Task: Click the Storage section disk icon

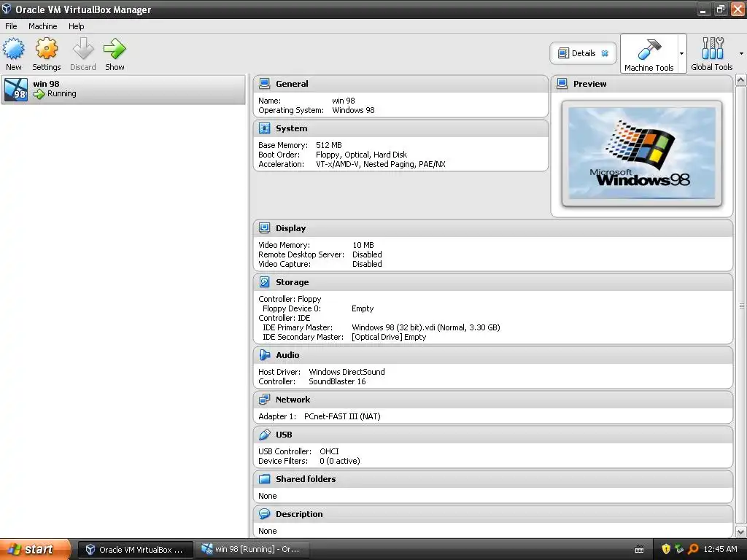Action: coord(264,282)
